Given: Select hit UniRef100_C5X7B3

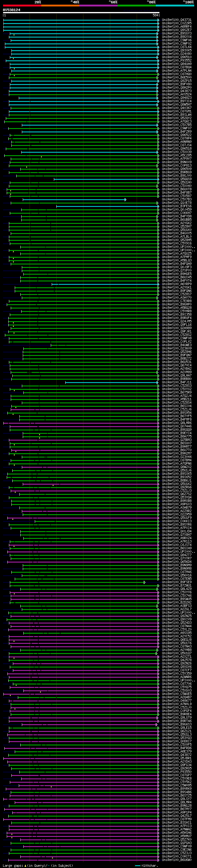Looking at the screenshot, I should click(x=176, y=200).
